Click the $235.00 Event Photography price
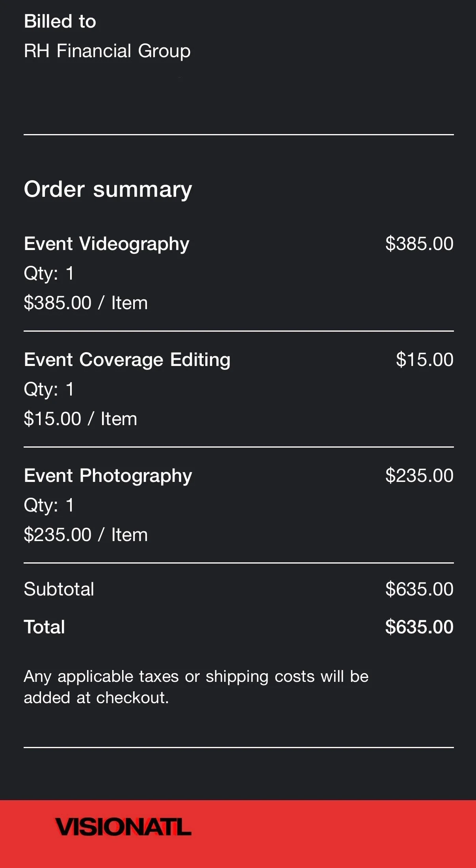Image resolution: width=476 pixels, height=868 pixels. point(419,476)
